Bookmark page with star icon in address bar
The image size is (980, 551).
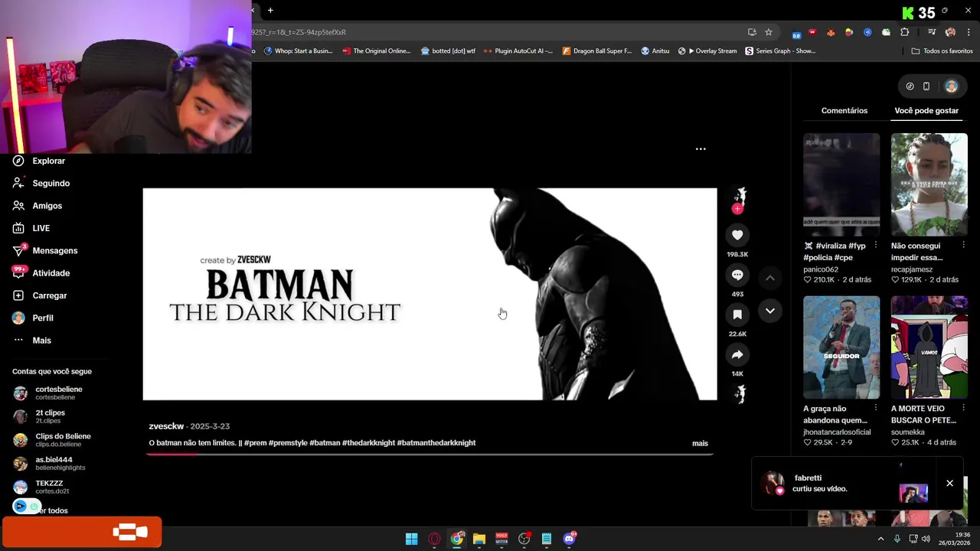pyautogui.click(x=769, y=32)
